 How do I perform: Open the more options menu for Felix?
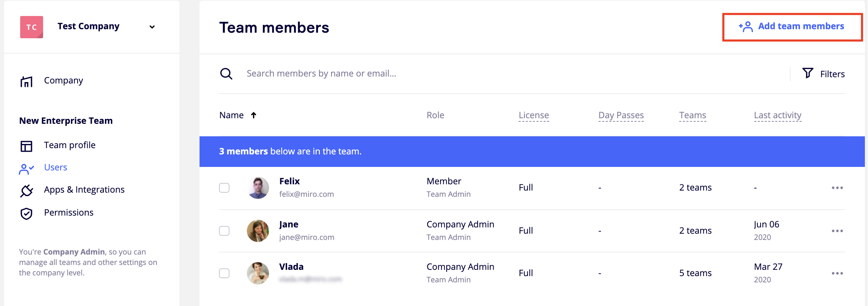click(837, 188)
